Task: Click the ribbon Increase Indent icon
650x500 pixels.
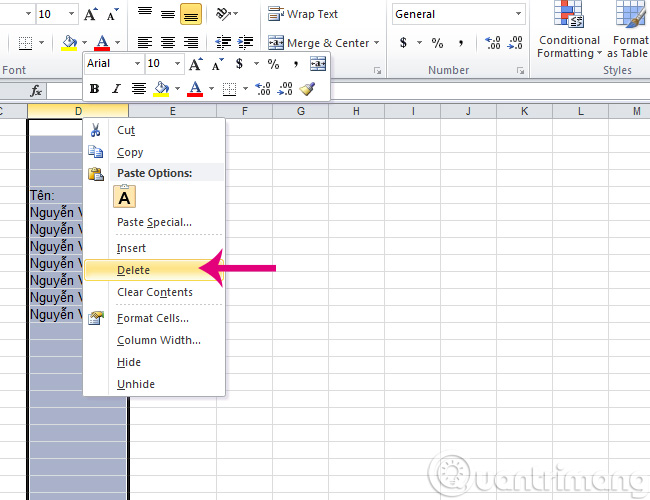Action: pos(245,42)
